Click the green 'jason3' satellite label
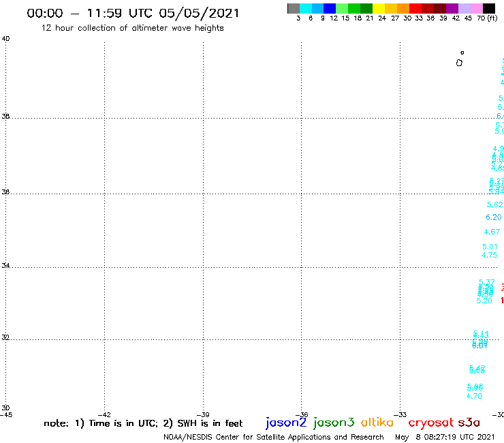Image resolution: width=504 pixels, height=443 pixels. point(334,423)
